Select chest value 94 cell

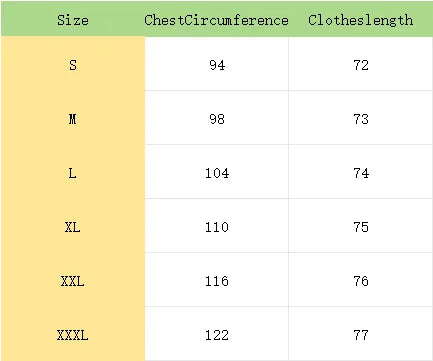point(217,64)
